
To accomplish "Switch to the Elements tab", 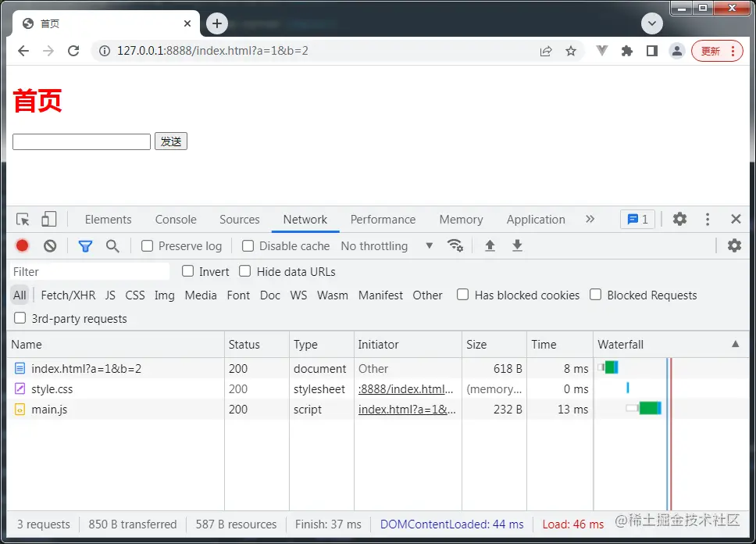I will pos(108,220).
